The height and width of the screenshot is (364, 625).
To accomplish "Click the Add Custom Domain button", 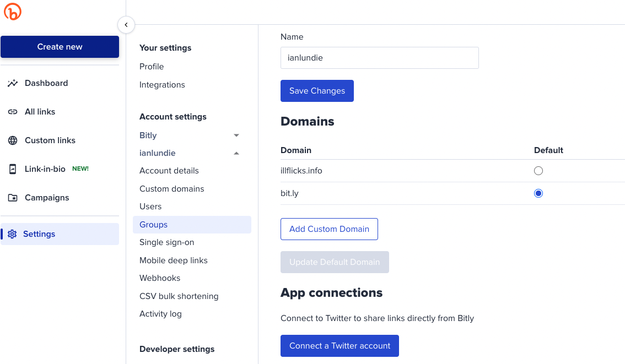I will tap(329, 229).
